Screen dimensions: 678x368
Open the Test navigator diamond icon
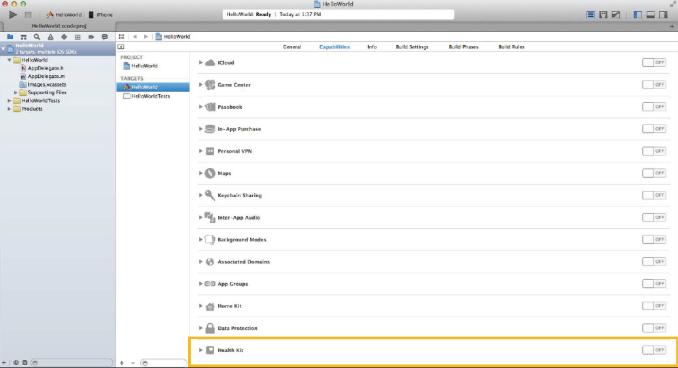click(64, 37)
